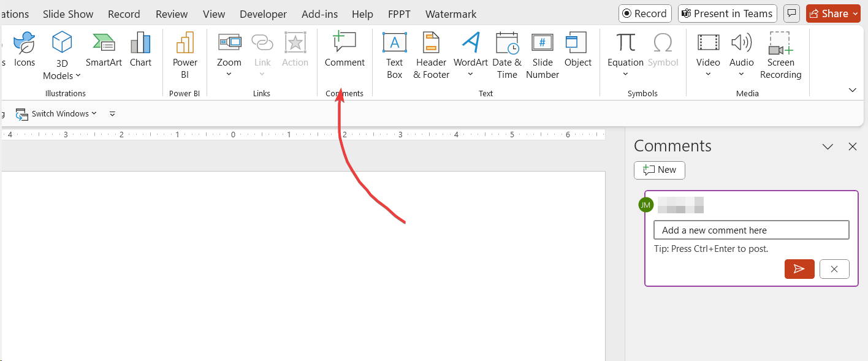Insert Audio
This screenshot has height=361, width=868.
741,49
